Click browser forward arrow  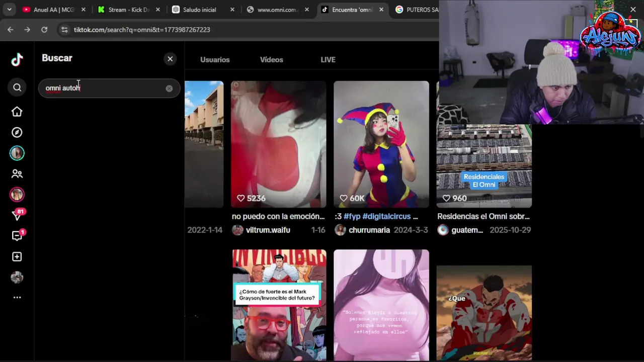coord(27,30)
